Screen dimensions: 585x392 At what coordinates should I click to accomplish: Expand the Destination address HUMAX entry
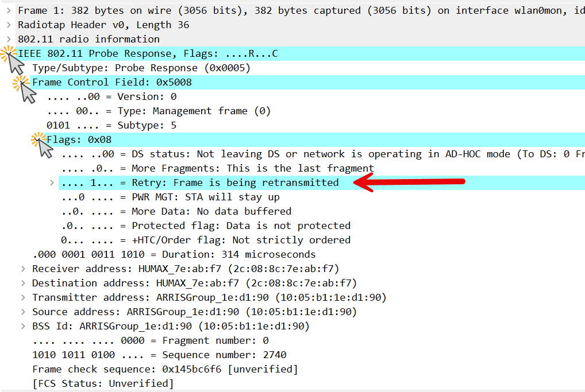23,283
